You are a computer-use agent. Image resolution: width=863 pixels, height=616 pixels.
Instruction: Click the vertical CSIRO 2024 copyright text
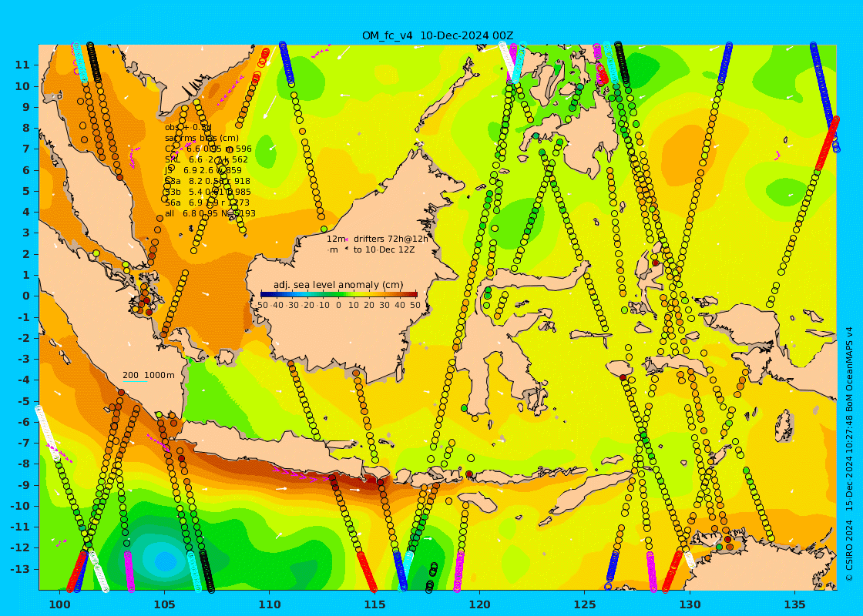pos(849,454)
